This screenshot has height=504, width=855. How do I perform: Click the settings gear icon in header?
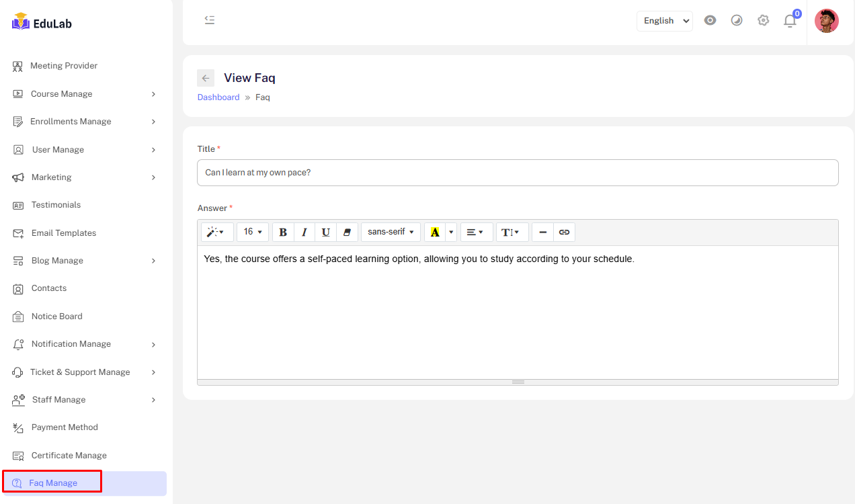click(x=763, y=21)
